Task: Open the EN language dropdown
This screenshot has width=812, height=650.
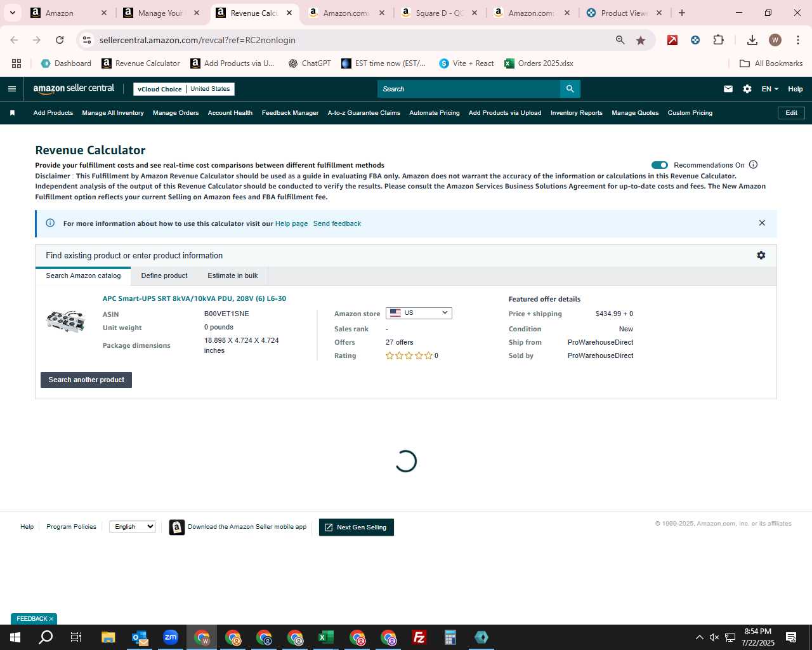Action: coord(769,89)
